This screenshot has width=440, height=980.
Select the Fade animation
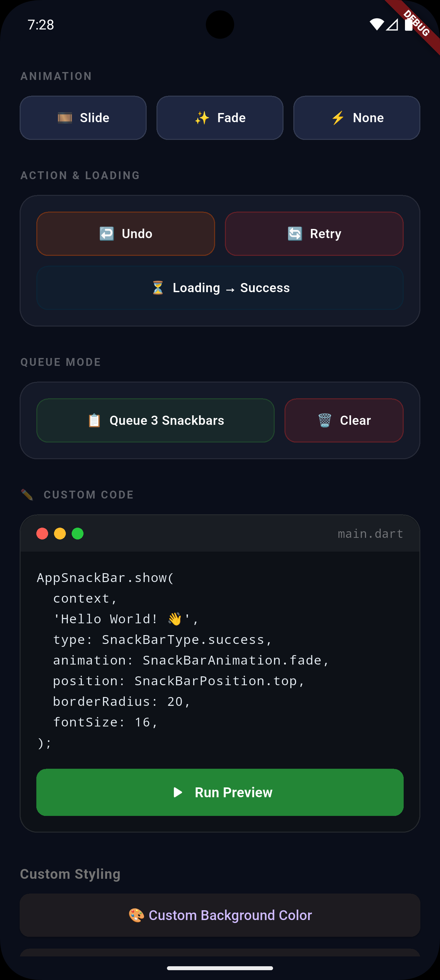(x=220, y=118)
